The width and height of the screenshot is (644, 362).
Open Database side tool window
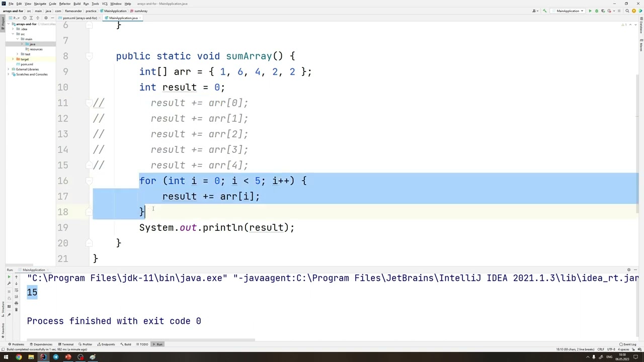pos(641,26)
